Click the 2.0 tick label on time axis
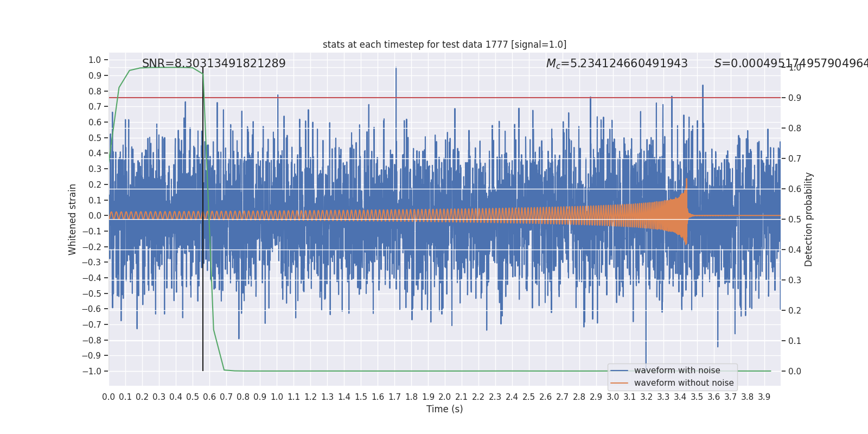Screen dimensions: 868x434 [444, 397]
